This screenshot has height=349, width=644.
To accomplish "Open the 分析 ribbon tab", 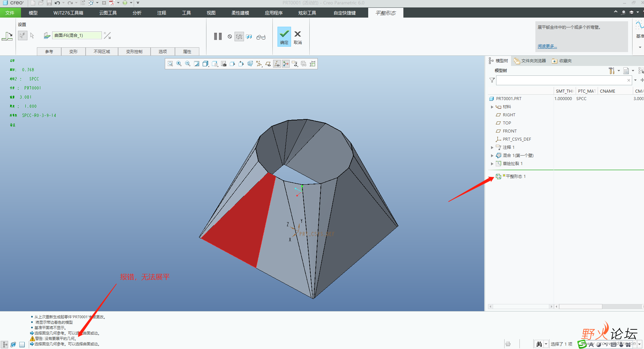I will [x=137, y=13].
